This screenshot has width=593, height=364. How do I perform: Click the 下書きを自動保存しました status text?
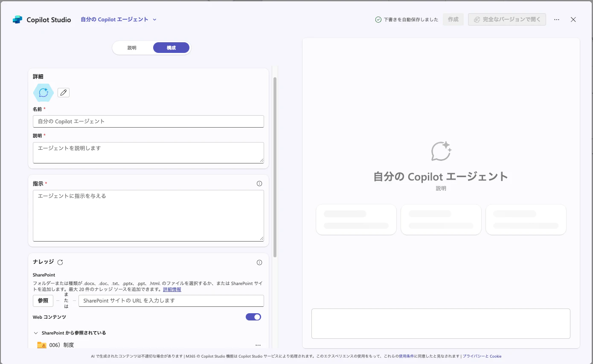point(411,20)
